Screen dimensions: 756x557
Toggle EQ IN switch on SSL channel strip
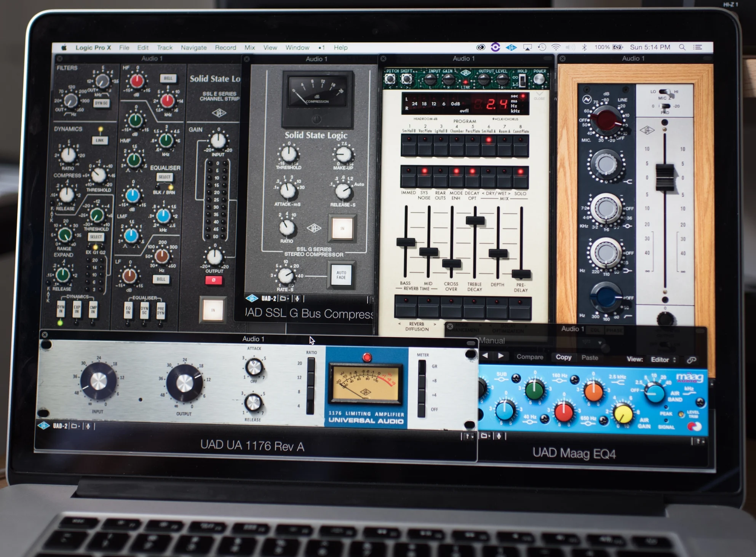128,310
